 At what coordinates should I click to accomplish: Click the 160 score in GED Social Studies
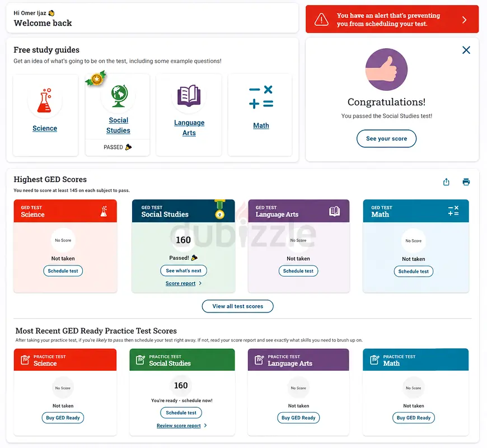[x=183, y=240]
